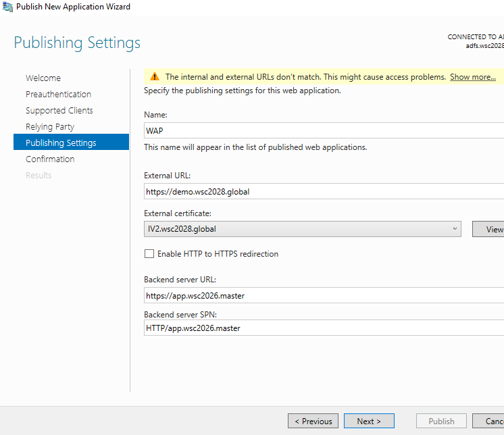Enable HTTP to HTTPS redirection checkbox

point(149,254)
